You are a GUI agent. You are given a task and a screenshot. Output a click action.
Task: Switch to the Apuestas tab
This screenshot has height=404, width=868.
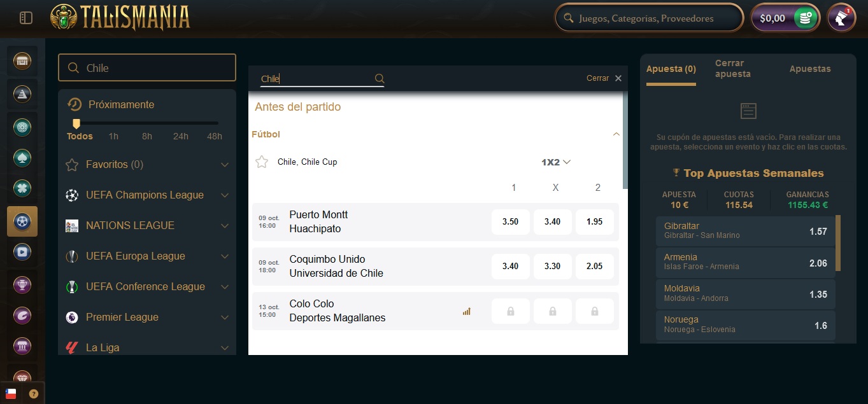pos(810,68)
